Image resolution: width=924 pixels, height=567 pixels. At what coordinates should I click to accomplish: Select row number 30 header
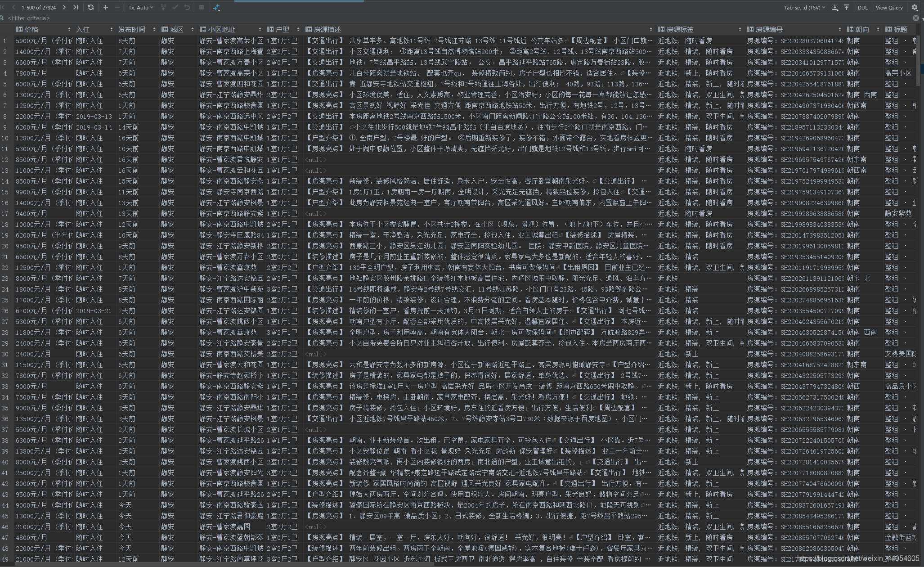point(7,354)
